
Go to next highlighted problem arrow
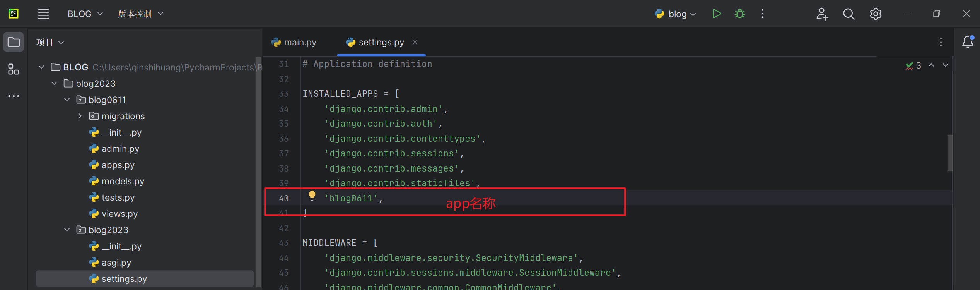[946, 65]
